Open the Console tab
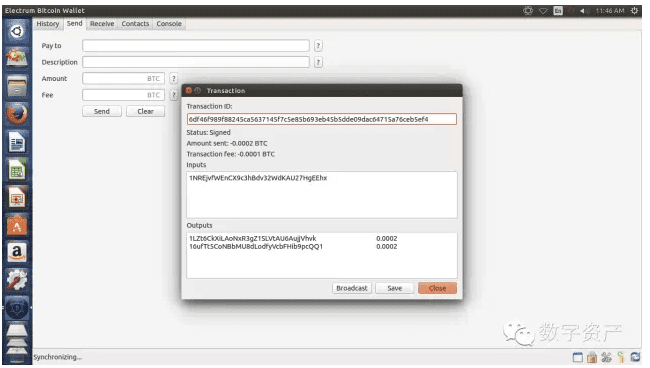The image size is (650, 368). tap(169, 24)
